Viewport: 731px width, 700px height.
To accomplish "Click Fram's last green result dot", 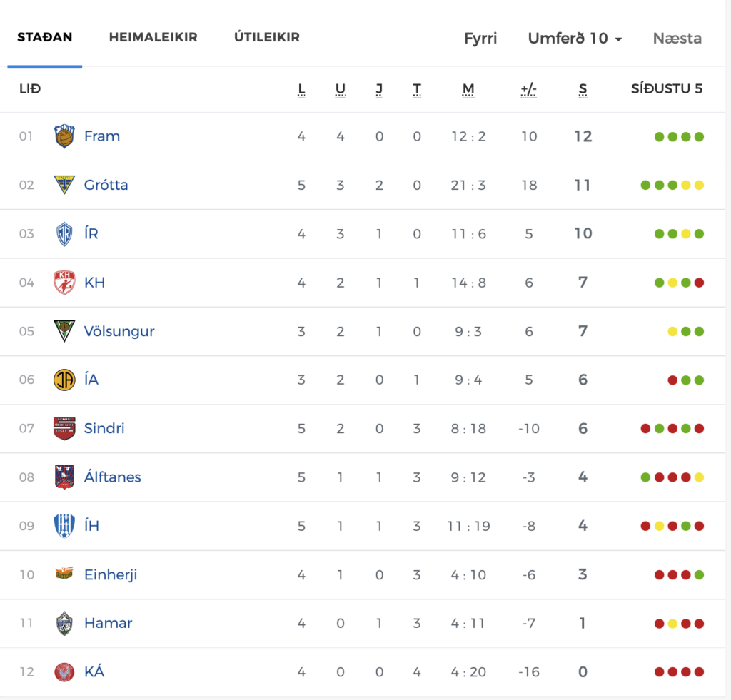I will 699,136.
